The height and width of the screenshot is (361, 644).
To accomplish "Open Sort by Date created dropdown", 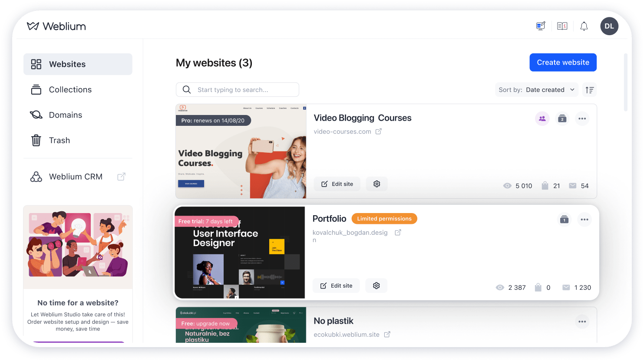I will point(537,90).
